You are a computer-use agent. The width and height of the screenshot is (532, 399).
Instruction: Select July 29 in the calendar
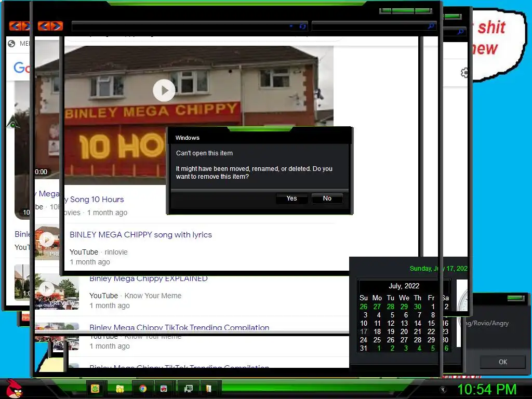tap(431, 340)
